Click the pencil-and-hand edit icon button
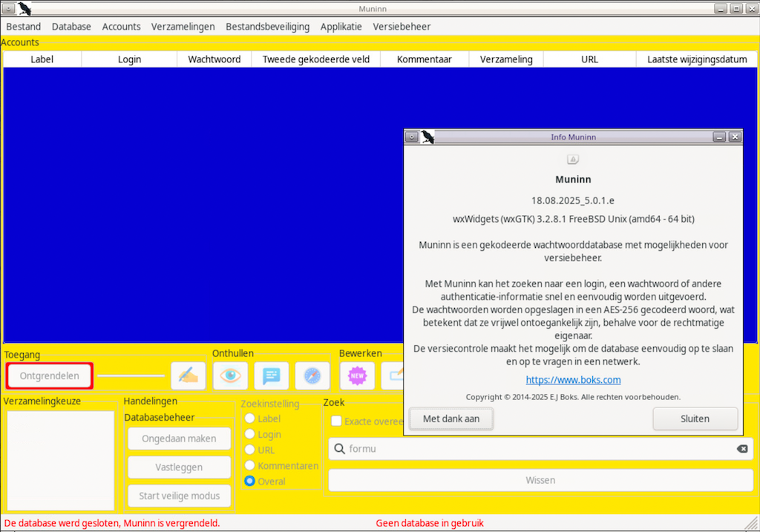This screenshot has width=760, height=532. pyautogui.click(x=188, y=375)
